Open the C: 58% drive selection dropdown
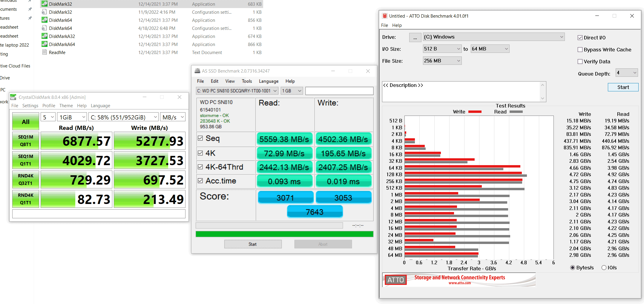Screen dimensions: 644x304 123,117
